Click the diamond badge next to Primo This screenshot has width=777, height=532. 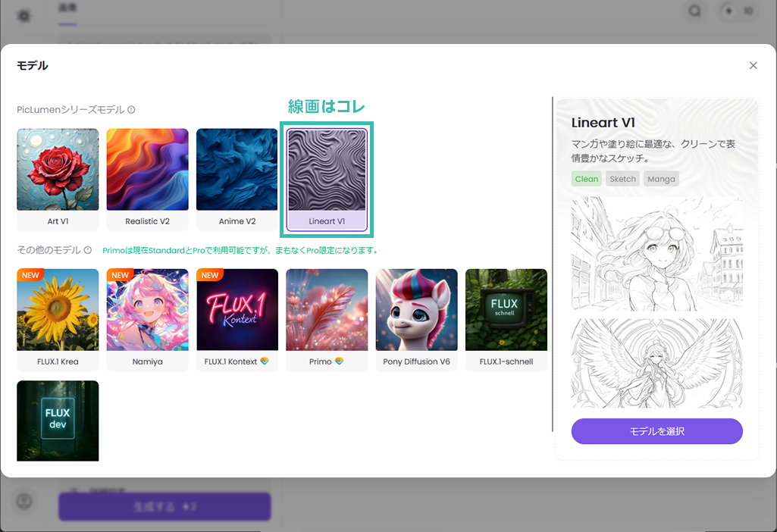339,361
